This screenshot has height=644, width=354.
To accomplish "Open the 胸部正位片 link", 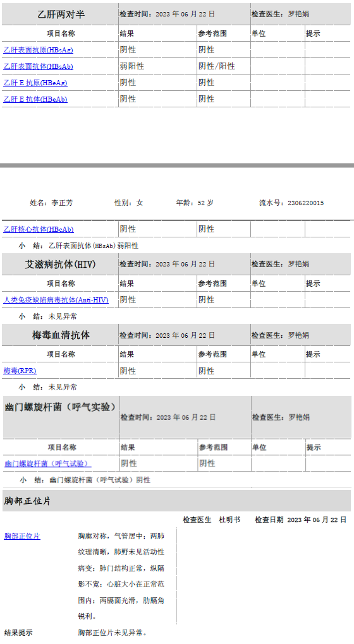I will (22, 537).
